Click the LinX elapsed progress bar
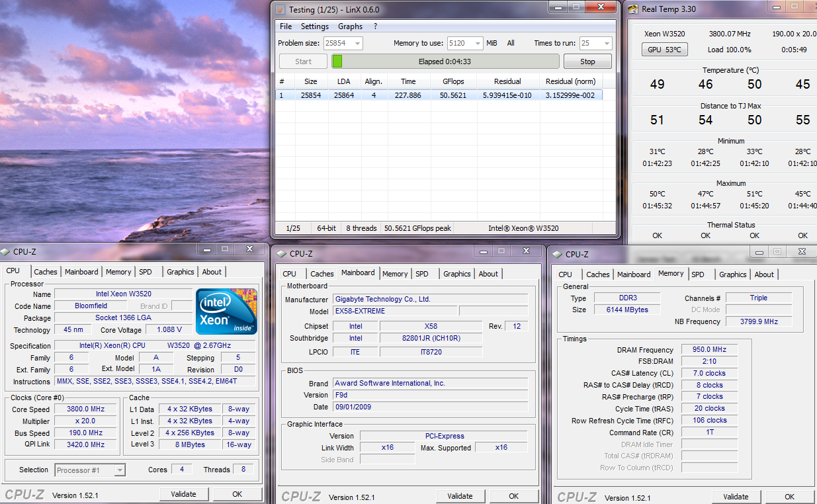 tap(445, 62)
